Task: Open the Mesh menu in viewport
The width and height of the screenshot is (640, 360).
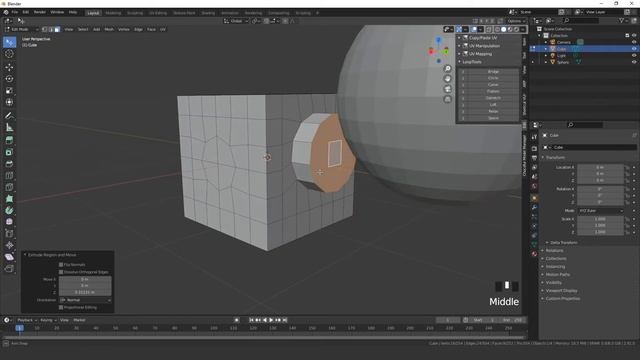Action: coord(109,29)
